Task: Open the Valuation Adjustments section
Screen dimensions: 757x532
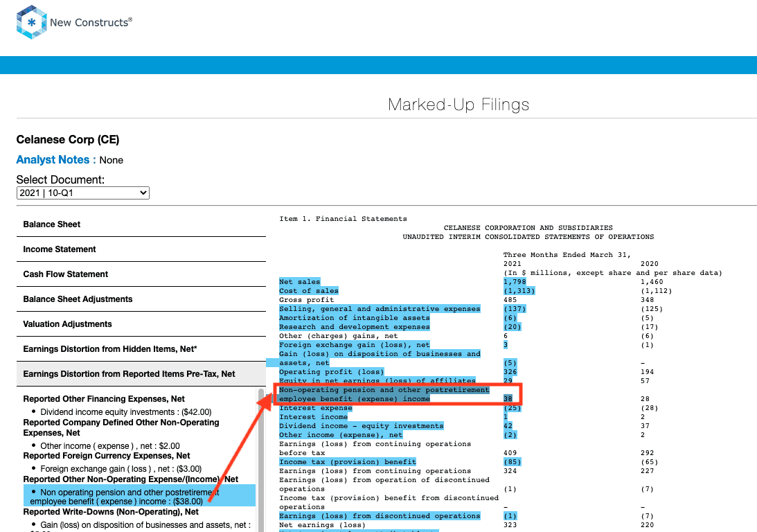Action: pyautogui.click(x=141, y=324)
